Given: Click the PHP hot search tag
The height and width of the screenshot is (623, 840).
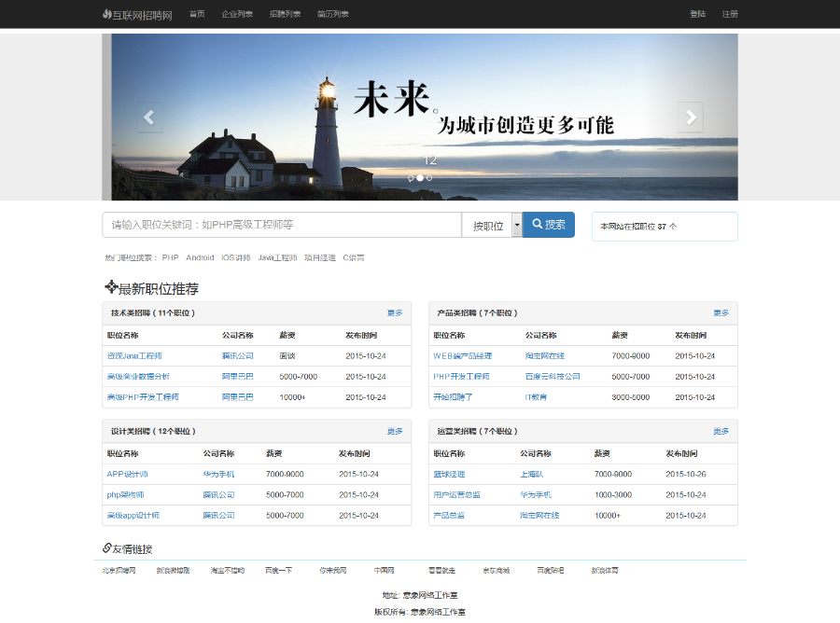Looking at the screenshot, I should [170, 257].
